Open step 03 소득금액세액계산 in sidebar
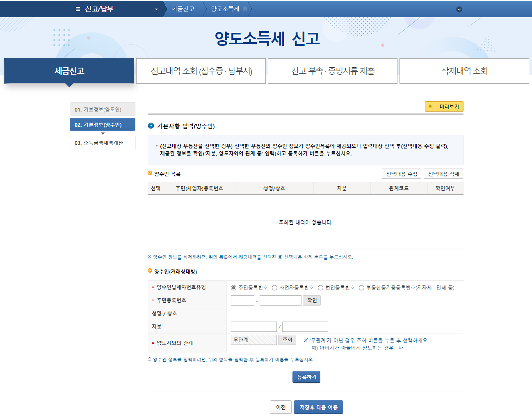 tap(102, 142)
